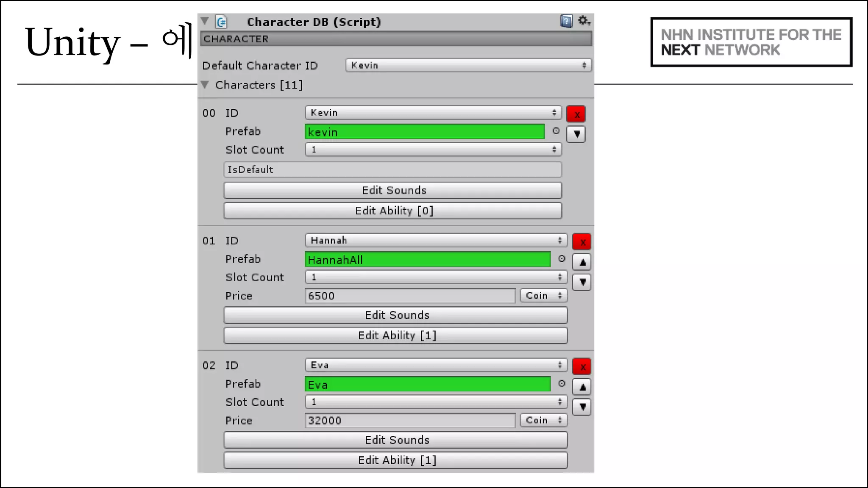
Task: Click Edit Sounds button for Kevin
Action: (392, 191)
